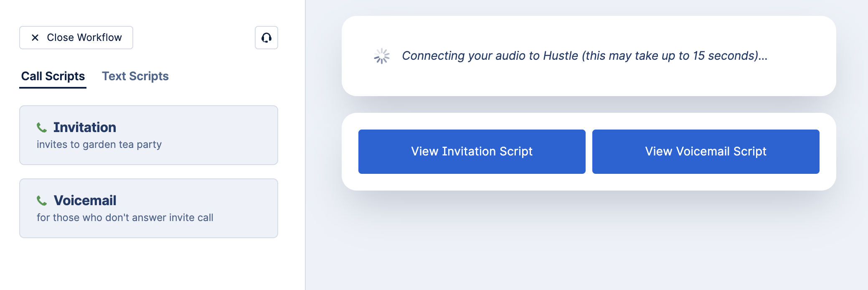The width and height of the screenshot is (868, 290).
Task: Click the "Connecting your audio to Hustle" message
Action: point(584,56)
